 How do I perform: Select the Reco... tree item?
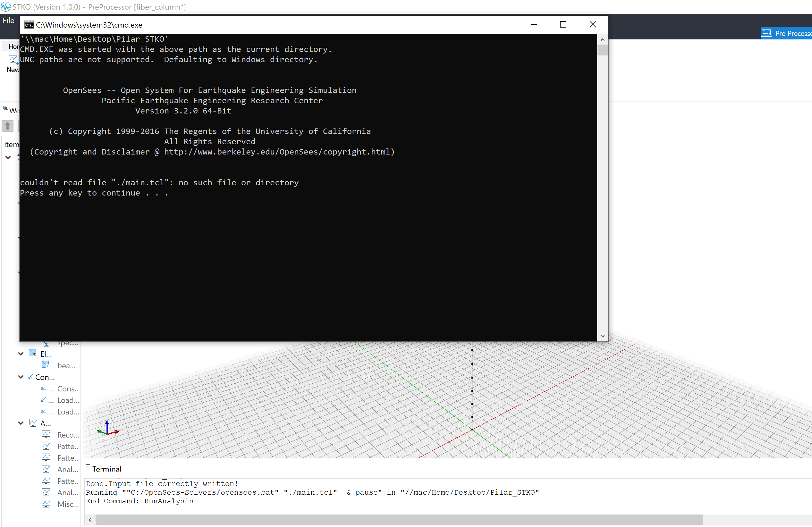coord(68,435)
